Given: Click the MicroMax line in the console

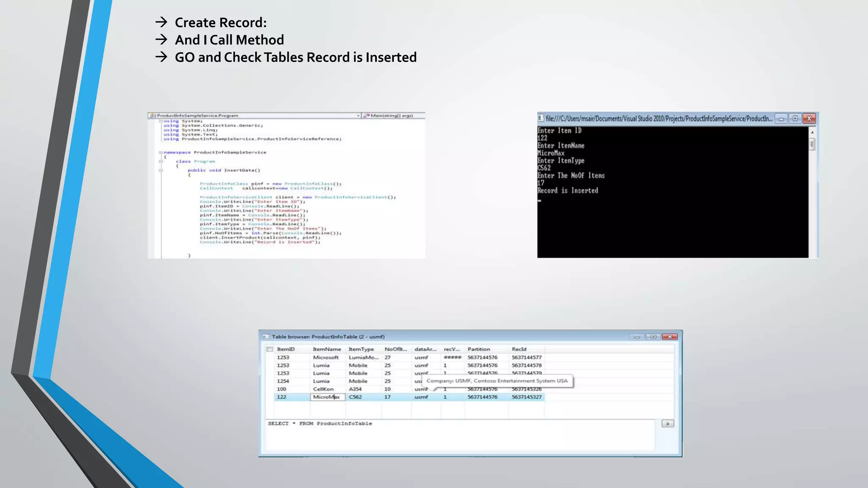Looking at the screenshot, I should [551, 153].
